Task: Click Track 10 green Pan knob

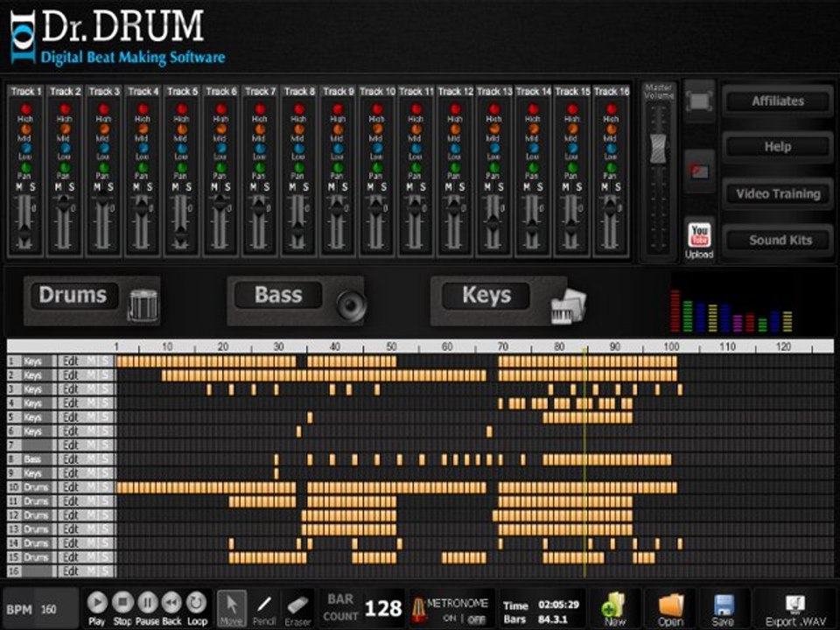Action: [x=376, y=168]
